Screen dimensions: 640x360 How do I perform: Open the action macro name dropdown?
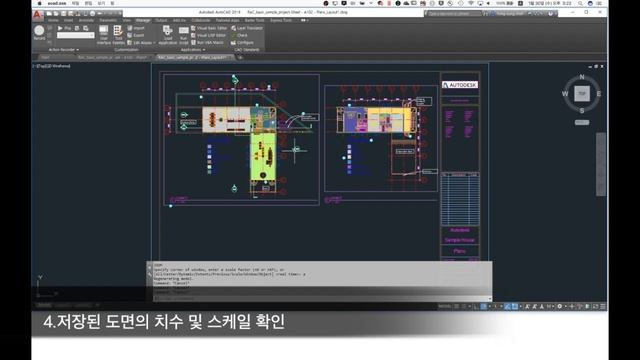click(x=76, y=36)
